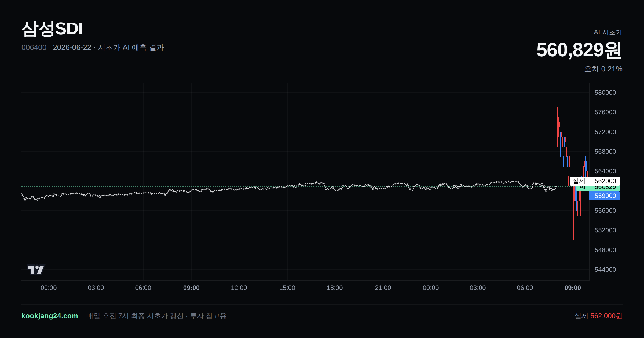Viewport: 644px width, 338px height.
Task: Click the 572000 price axis label
Action: pyautogui.click(x=605, y=132)
